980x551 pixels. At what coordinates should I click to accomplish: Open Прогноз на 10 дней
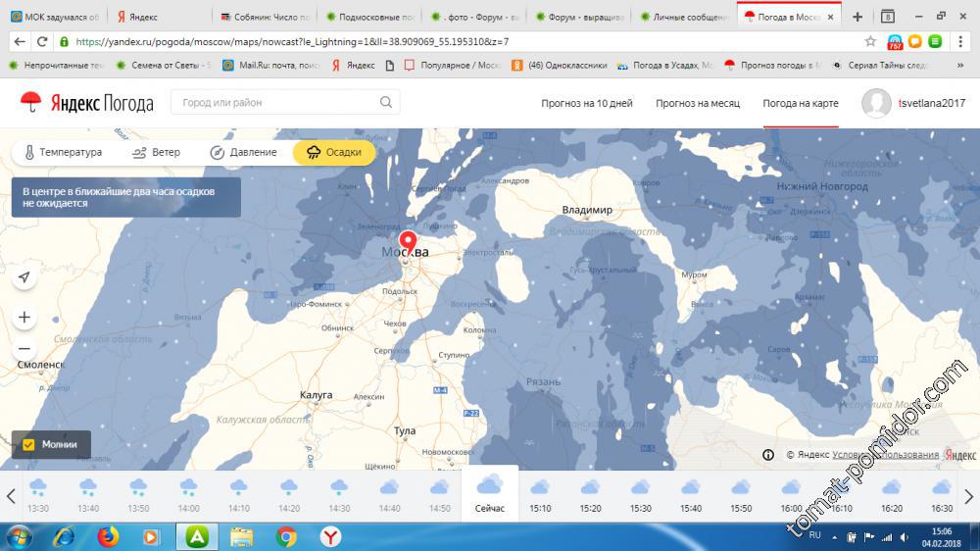click(x=587, y=103)
